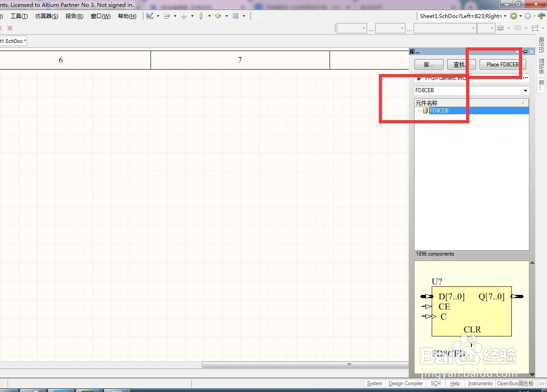Image resolution: width=547 pixels, height=392 pixels.
Task: Open the 剪贴板 side panel tab
Action: [x=542, y=66]
